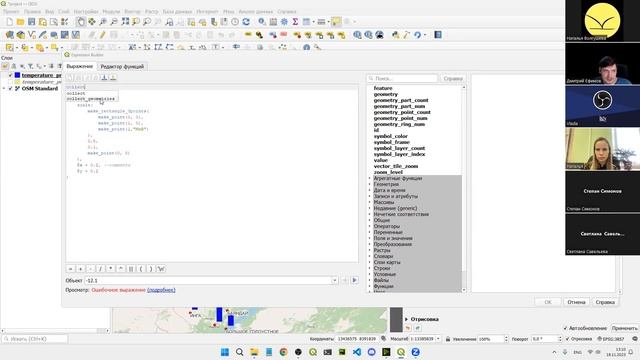Toggle visibility of second temperature layer
Image resolution: width=640 pixels, height=360 pixels.
point(11,82)
